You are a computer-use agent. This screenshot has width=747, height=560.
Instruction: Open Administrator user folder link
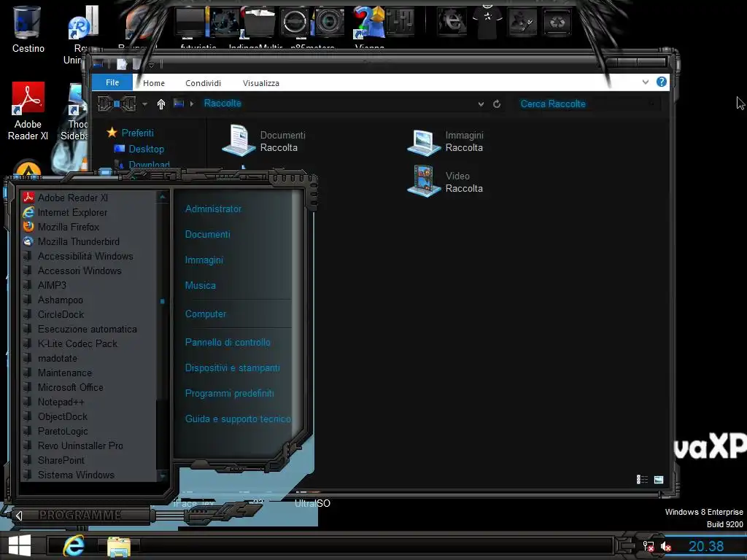(213, 209)
